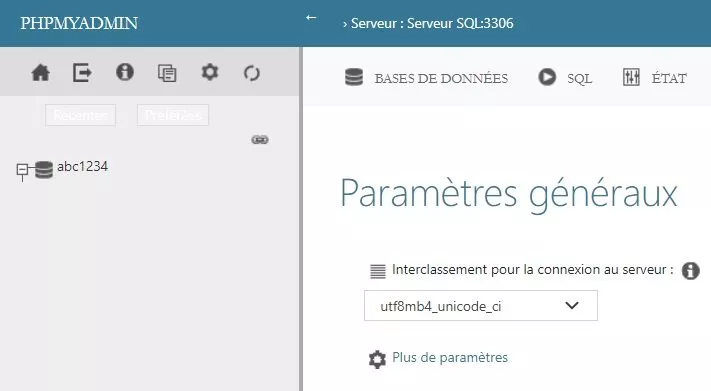Click the Récentes button in sidebar

click(80, 115)
